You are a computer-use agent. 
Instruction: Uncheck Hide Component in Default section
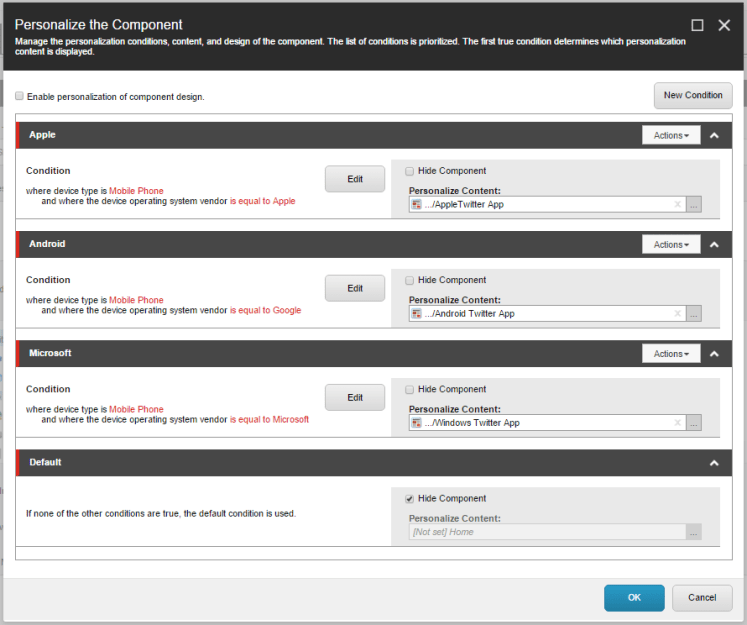tap(410, 498)
